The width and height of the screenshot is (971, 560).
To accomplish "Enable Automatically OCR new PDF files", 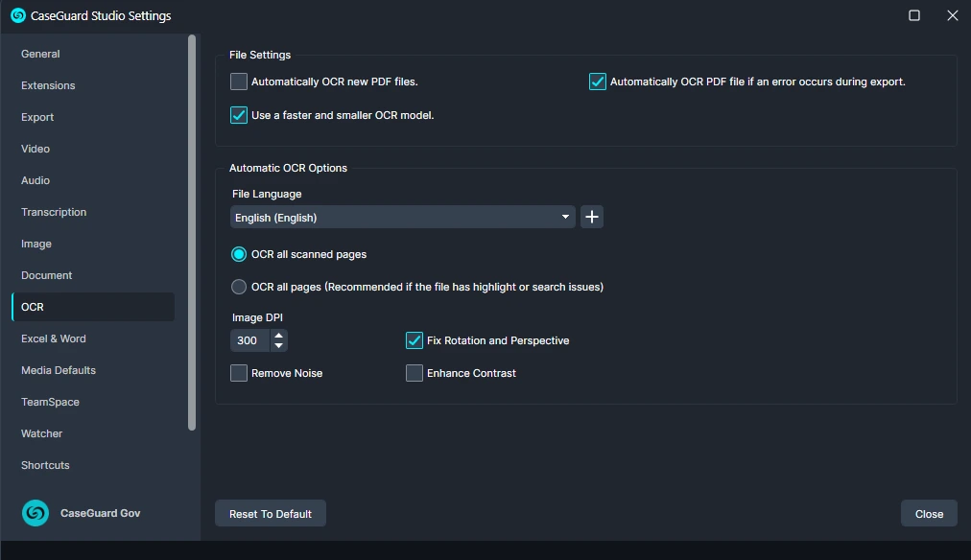I will click(238, 82).
